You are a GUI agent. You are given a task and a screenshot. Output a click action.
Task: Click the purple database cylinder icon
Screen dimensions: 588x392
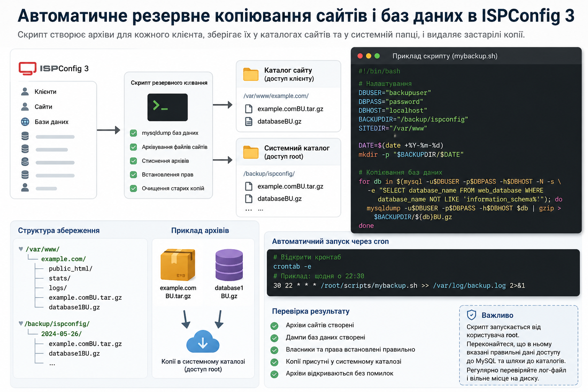tap(229, 265)
